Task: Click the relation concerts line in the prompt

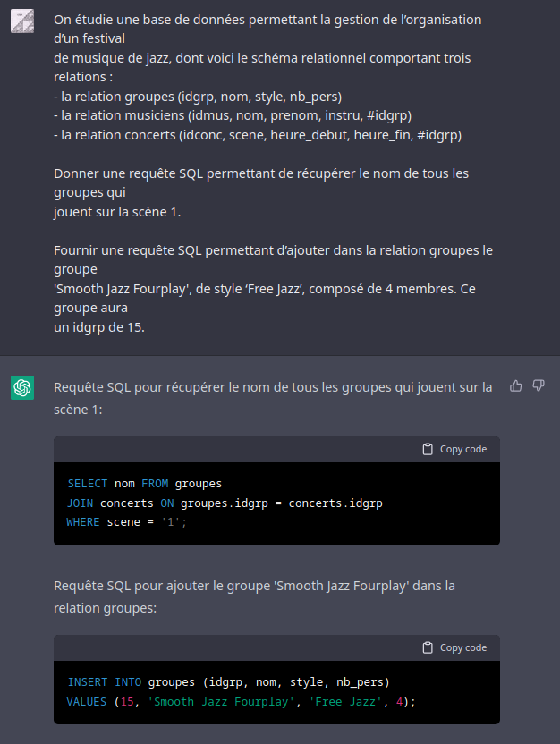Action: point(258,135)
